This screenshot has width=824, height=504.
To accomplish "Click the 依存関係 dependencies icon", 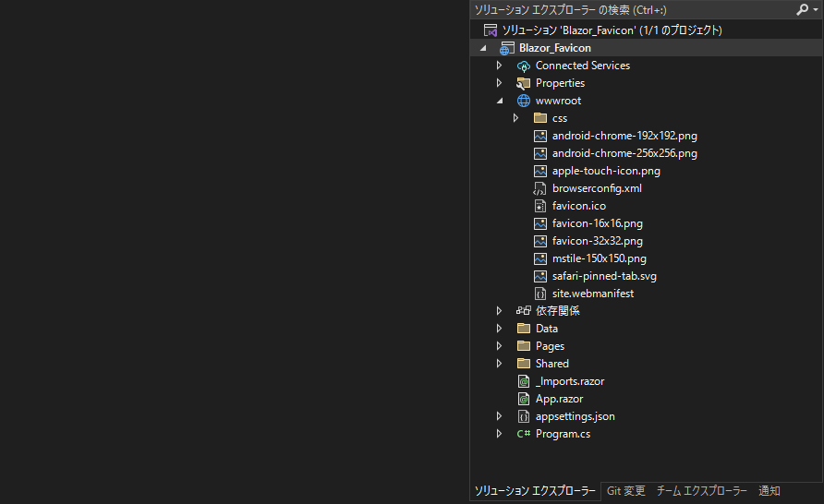I will 524,311.
